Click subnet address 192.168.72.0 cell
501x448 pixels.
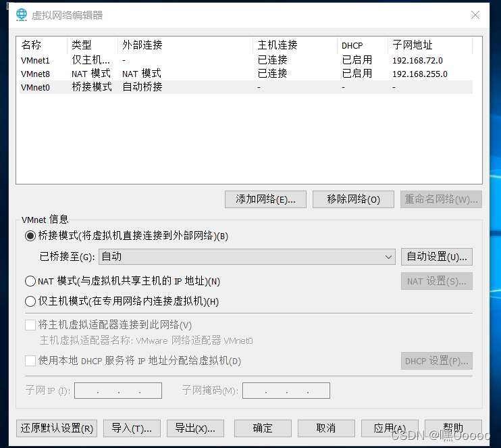[417, 60]
